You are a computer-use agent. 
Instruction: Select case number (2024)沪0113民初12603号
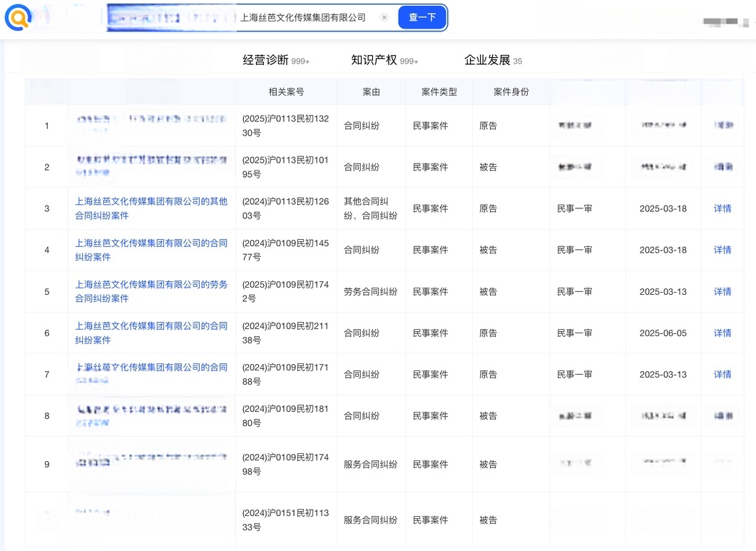[285, 208]
